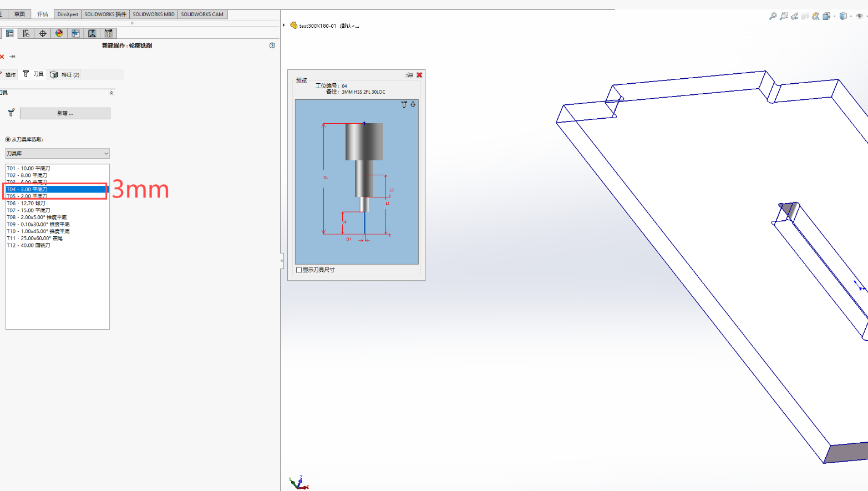
Task: Select tool T01 - 10.00 平底刀
Action: point(57,168)
